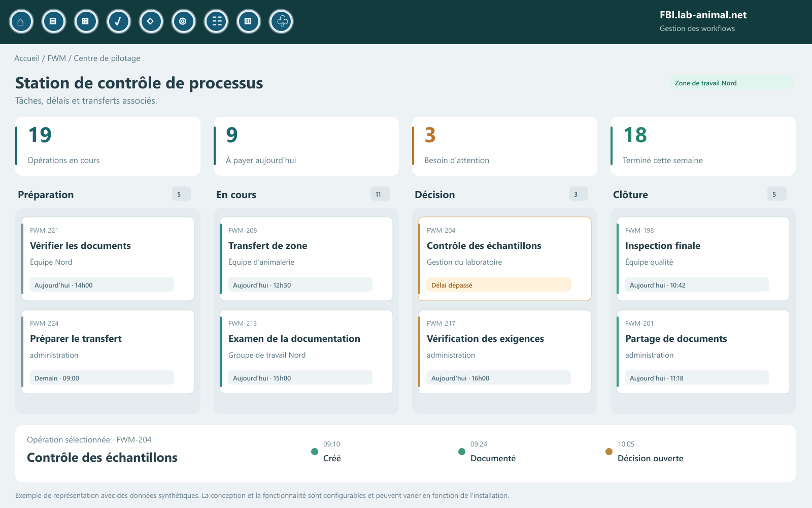The image size is (812, 508).
Task: Select the Vérification des exigences card
Action: pos(504,352)
